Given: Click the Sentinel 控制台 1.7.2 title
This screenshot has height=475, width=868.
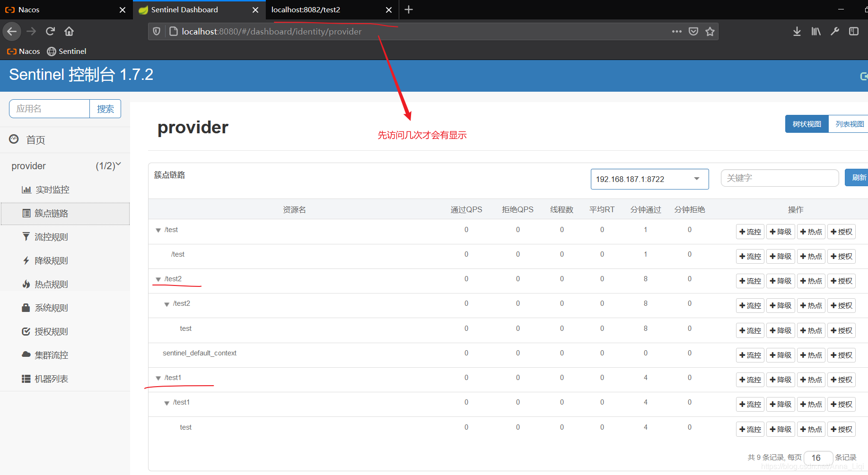Looking at the screenshot, I should tap(81, 75).
